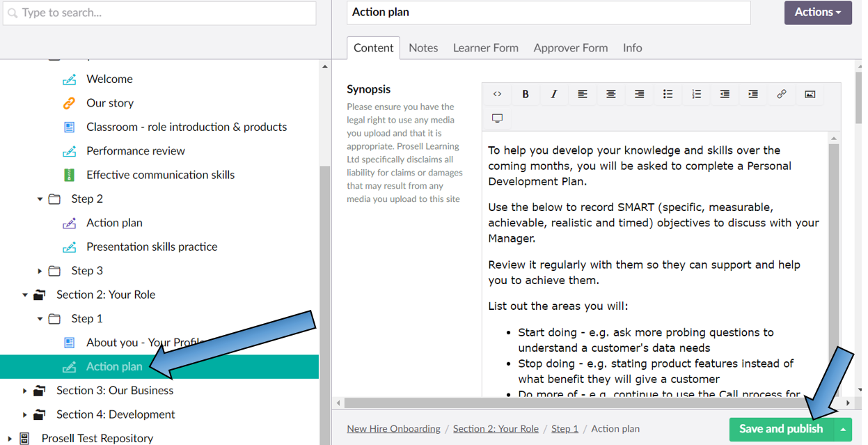The height and width of the screenshot is (445, 868).
Task: Open the Actions menu
Action: tap(817, 13)
